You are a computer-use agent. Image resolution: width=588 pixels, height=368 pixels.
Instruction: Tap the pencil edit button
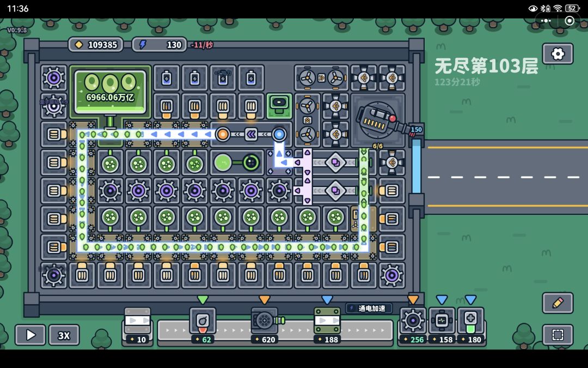pyautogui.click(x=558, y=303)
